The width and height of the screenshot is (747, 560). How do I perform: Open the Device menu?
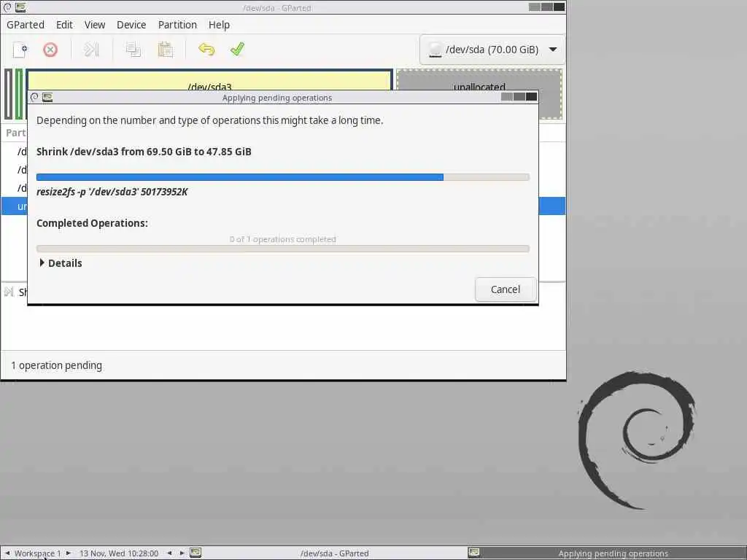tap(131, 25)
